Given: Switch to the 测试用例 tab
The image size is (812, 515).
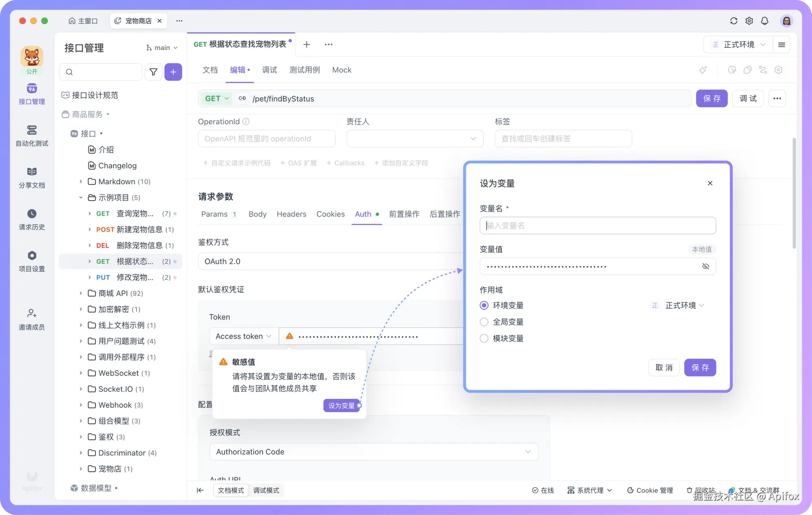Looking at the screenshot, I should coord(304,70).
